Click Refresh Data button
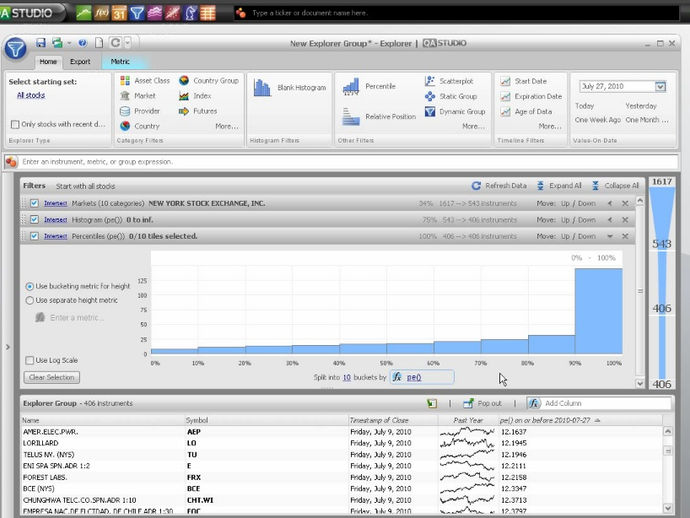The height and width of the screenshot is (518, 690). point(499,186)
